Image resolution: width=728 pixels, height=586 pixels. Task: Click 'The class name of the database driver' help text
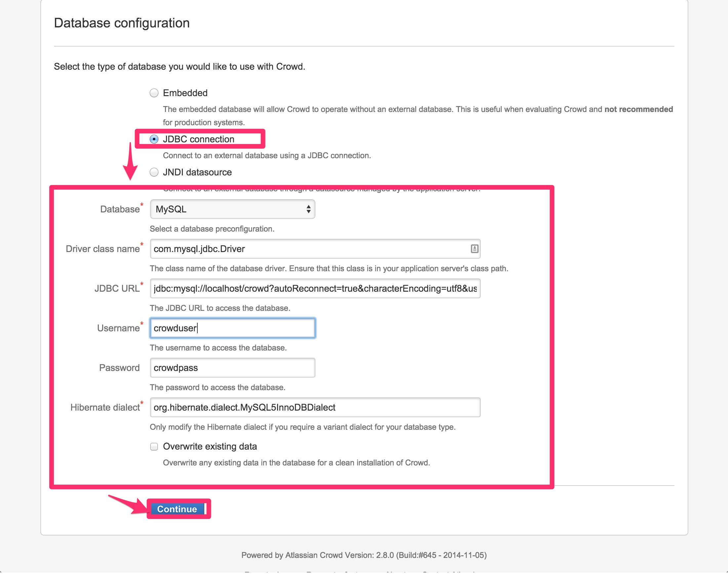click(x=329, y=268)
